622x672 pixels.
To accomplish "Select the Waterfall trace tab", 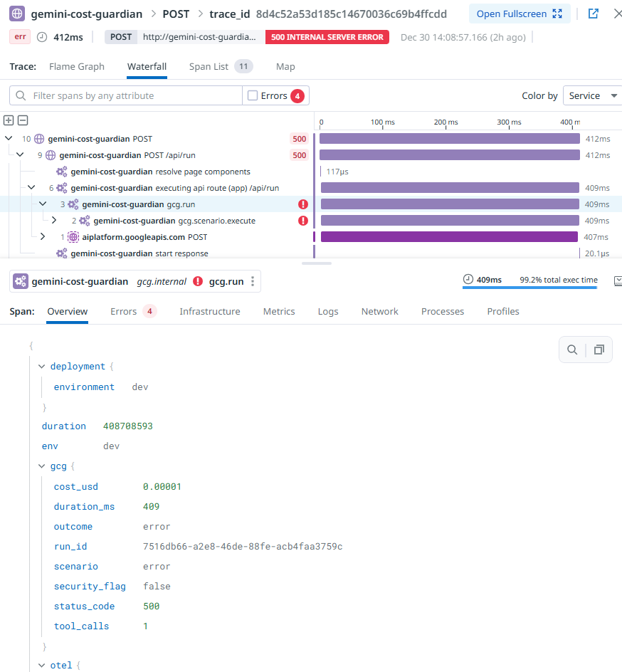I will tap(147, 66).
